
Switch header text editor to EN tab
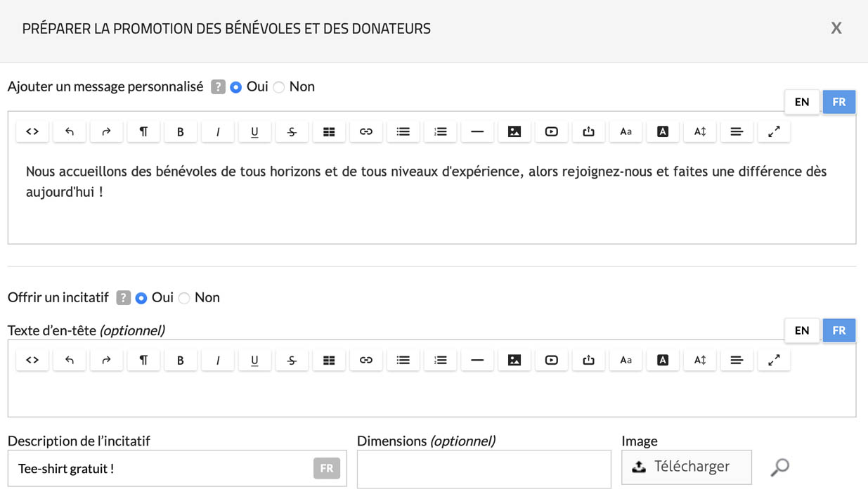point(802,330)
